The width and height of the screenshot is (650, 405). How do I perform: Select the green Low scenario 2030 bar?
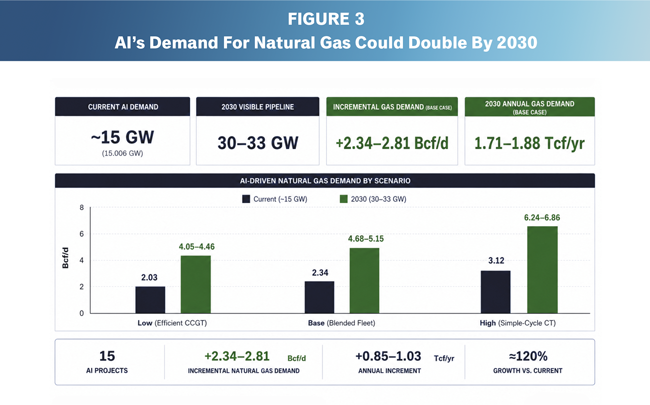(196, 284)
